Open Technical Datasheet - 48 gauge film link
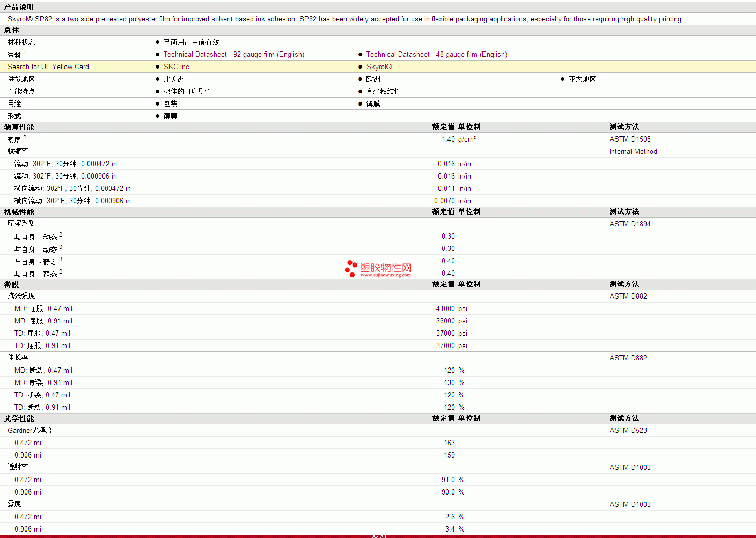 (437, 54)
